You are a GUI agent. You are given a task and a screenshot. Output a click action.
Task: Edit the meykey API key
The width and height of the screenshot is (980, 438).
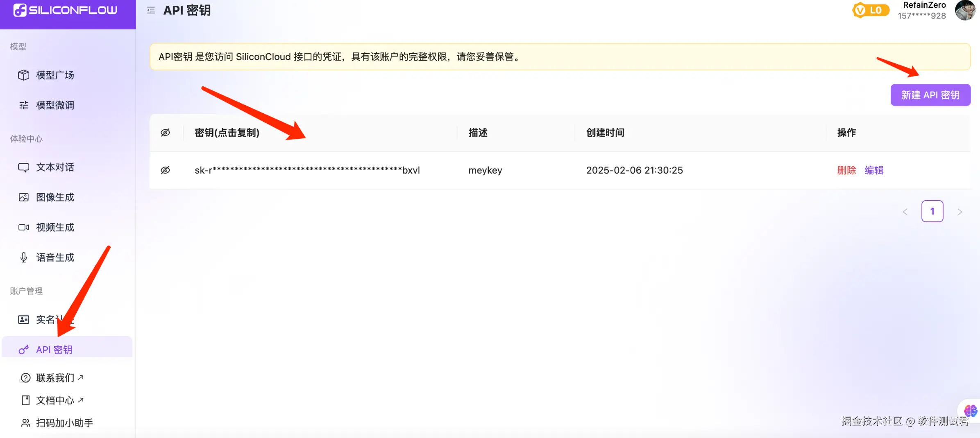[874, 170]
